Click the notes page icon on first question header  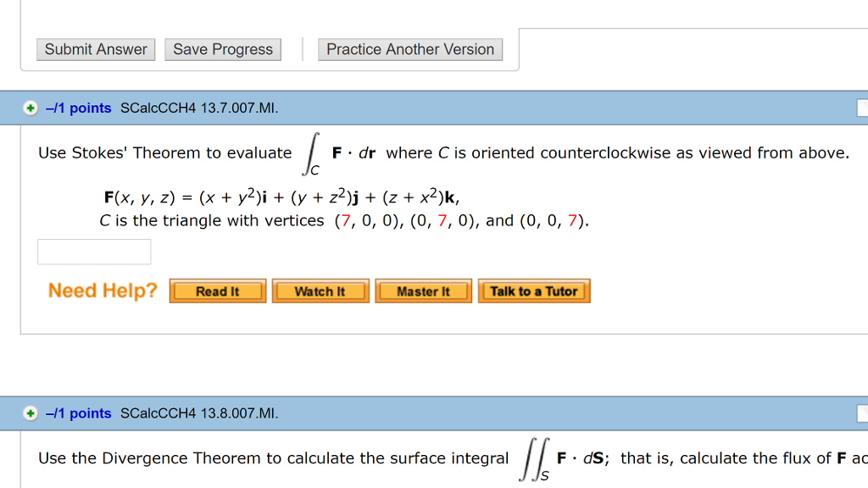[x=862, y=108]
